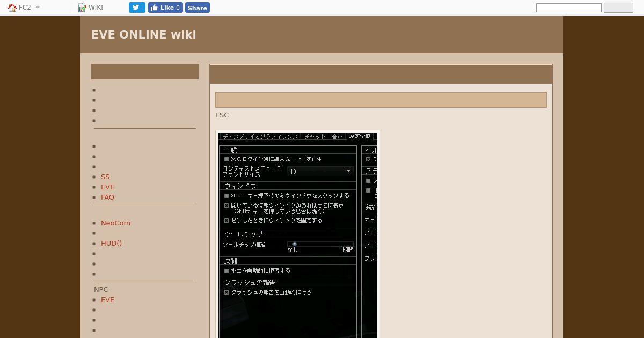This screenshot has width=644, height=338.
Task: Open the FC2 dropdown arrow
Action: pos(38,8)
